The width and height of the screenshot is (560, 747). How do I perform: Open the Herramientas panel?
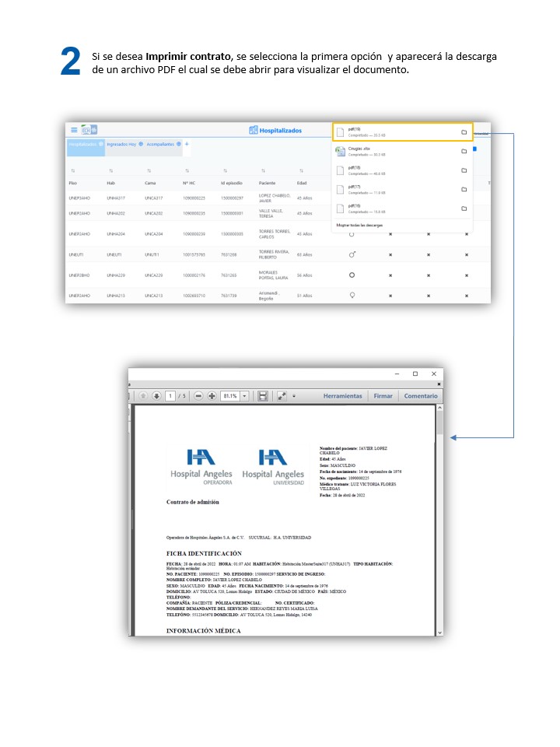tap(342, 396)
